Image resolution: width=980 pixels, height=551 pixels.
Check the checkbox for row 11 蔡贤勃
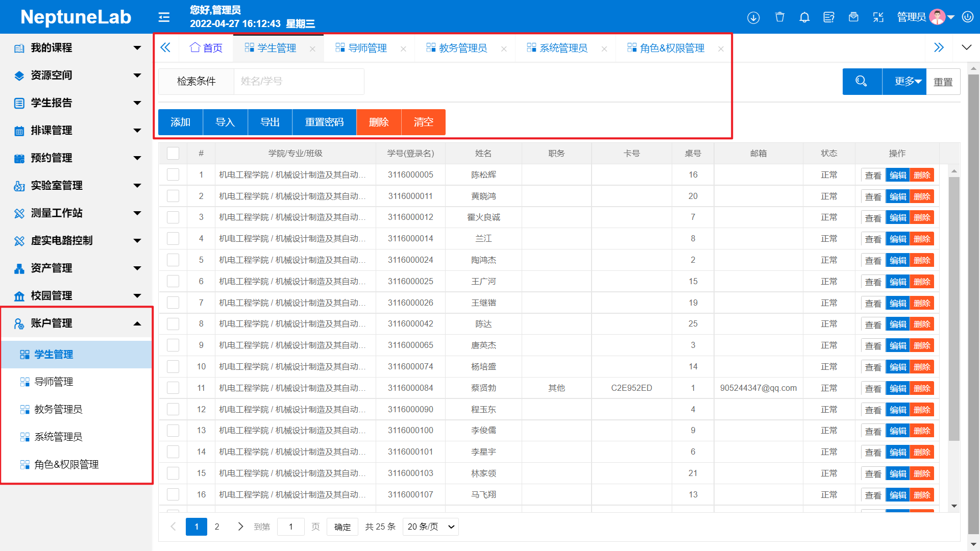173,388
